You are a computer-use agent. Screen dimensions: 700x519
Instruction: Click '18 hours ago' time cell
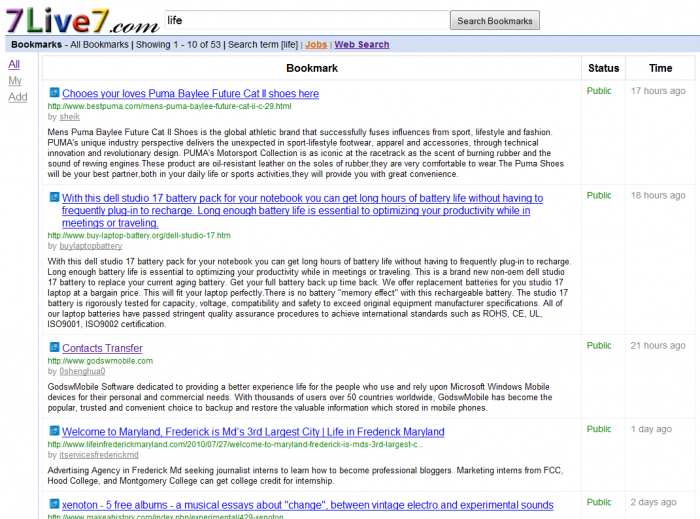point(658,195)
